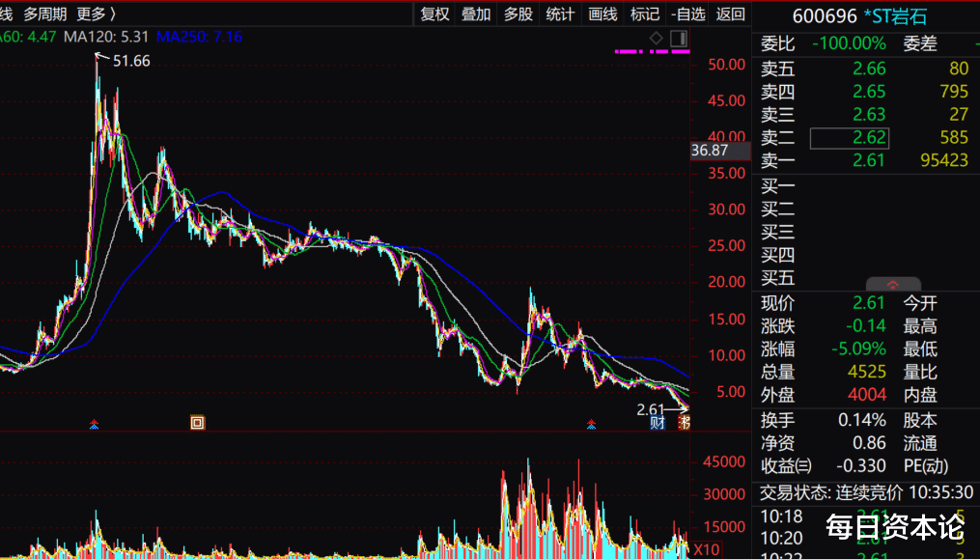Click the 36.87 crosshair price tag

(x=720, y=151)
